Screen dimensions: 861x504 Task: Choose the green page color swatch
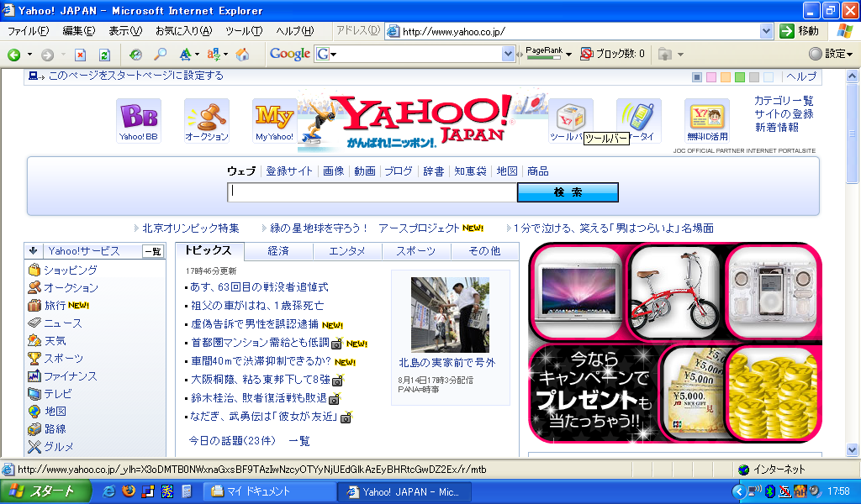click(740, 77)
